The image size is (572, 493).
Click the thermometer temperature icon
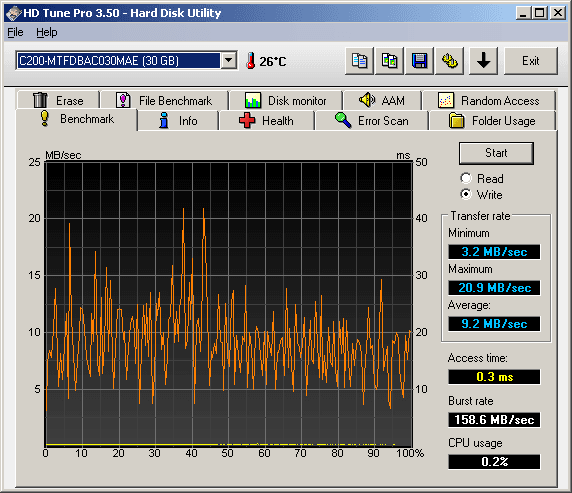point(250,61)
